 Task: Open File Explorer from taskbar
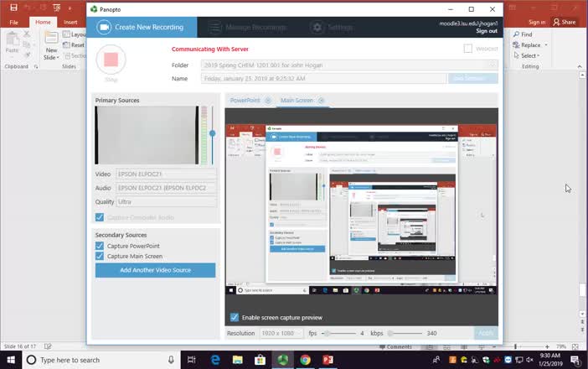point(237,360)
